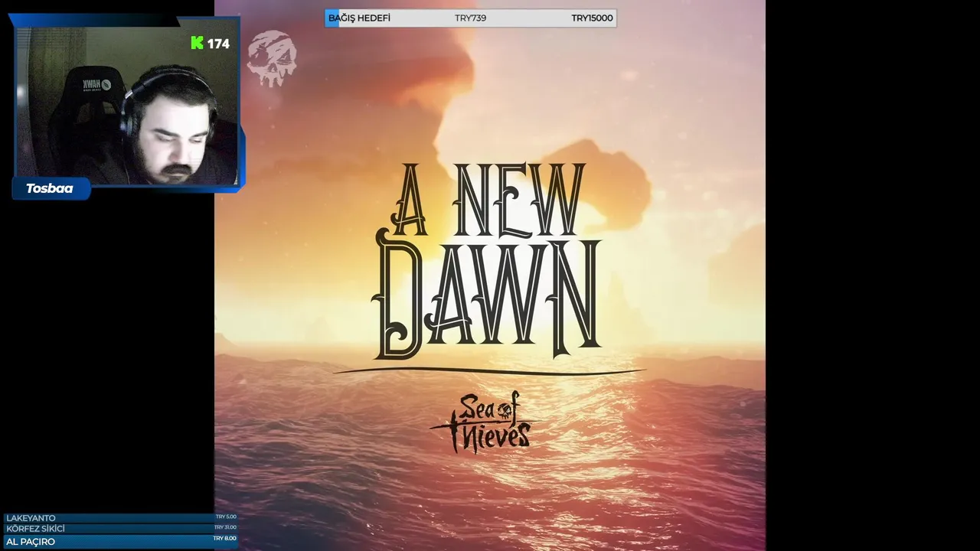Click the TRY739 current donation amount

tap(470, 18)
